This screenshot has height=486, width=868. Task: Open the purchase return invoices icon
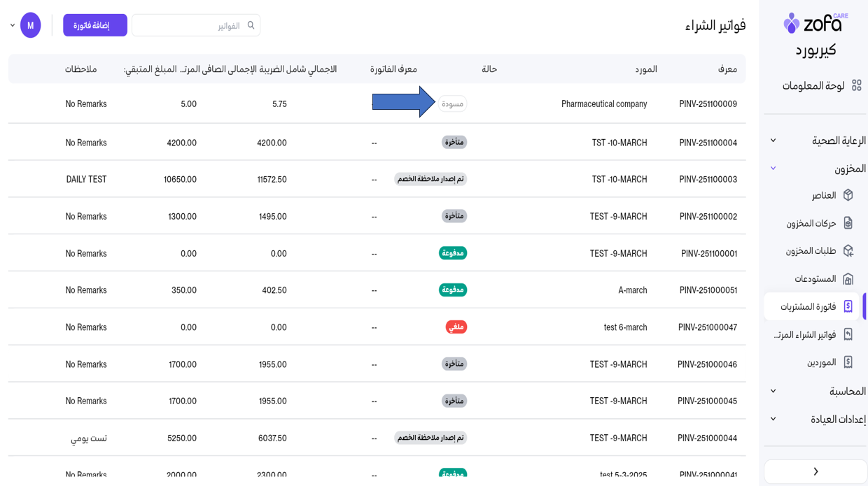pyautogui.click(x=848, y=334)
